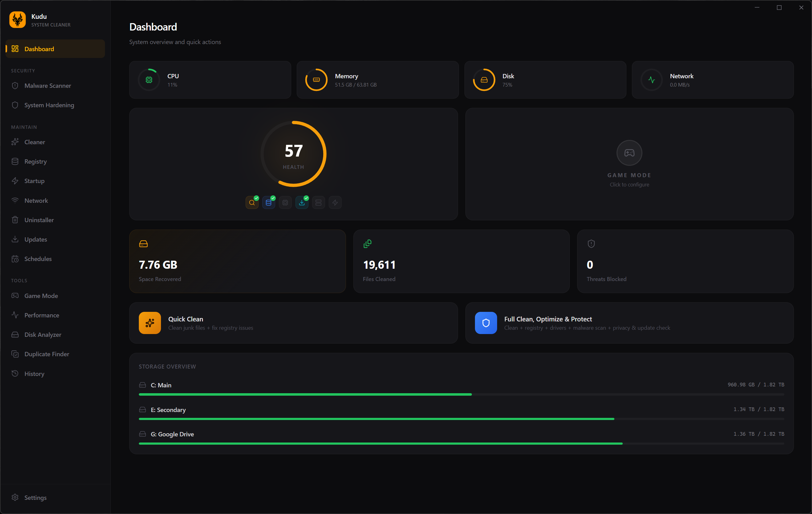Click the blue database icon under health gauge
812x514 pixels.
tap(268, 202)
